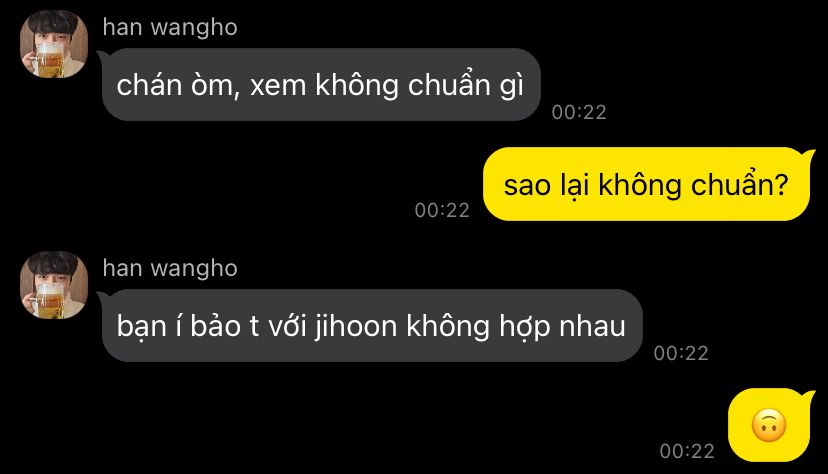Screen dimensions: 828x474
Task: Select the message mentioning jihoon
Action: [371, 325]
